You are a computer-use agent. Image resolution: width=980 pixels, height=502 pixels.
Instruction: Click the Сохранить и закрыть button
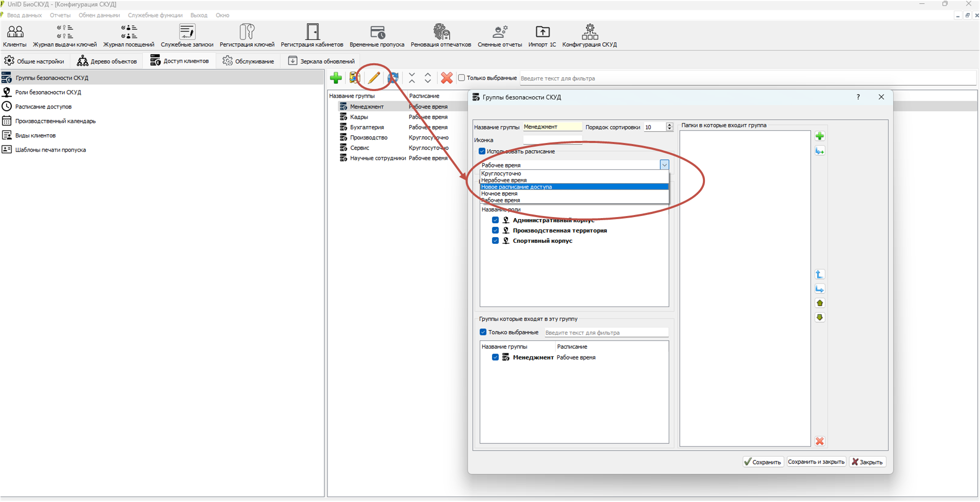coord(816,462)
